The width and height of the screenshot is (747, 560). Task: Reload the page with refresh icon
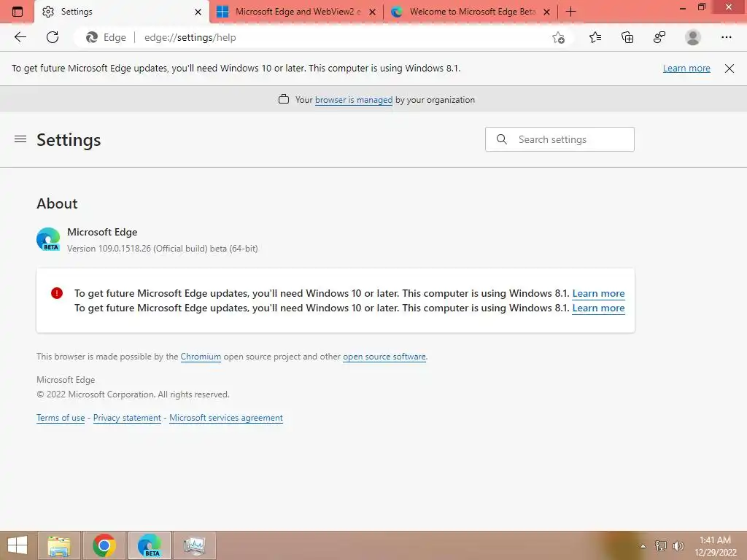point(53,37)
